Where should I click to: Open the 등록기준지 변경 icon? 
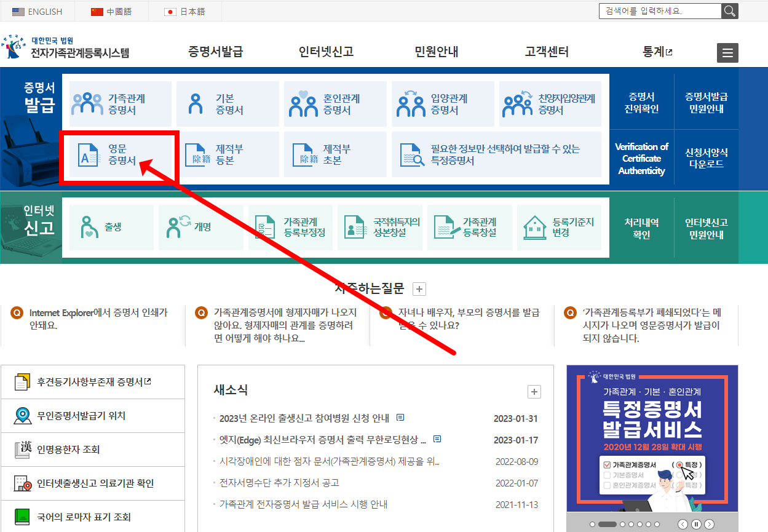click(x=558, y=227)
